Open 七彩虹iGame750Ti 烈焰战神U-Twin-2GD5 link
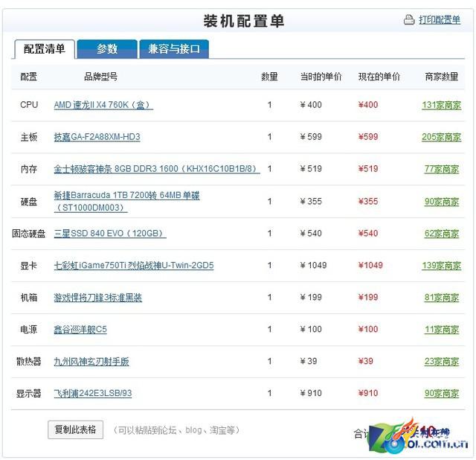This screenshot has width=476, height=460. click(134, 265)
